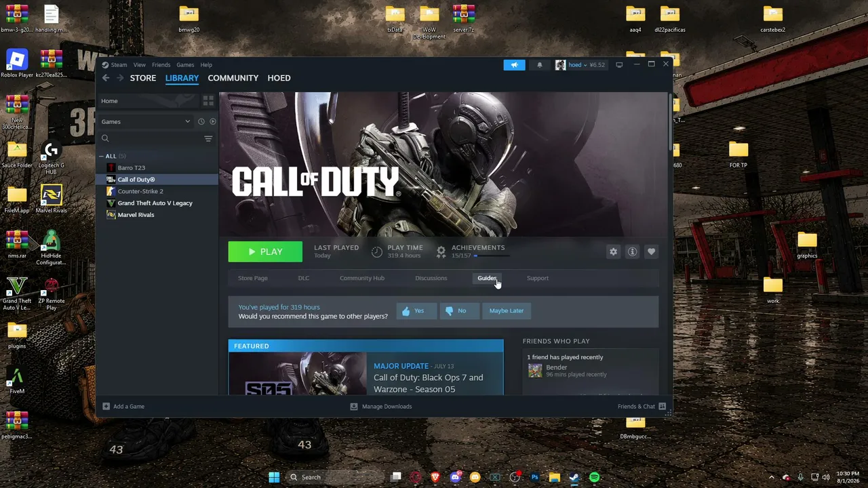Switch to the STORE tab
Viewport: 868px width, 488px height.
143,78
